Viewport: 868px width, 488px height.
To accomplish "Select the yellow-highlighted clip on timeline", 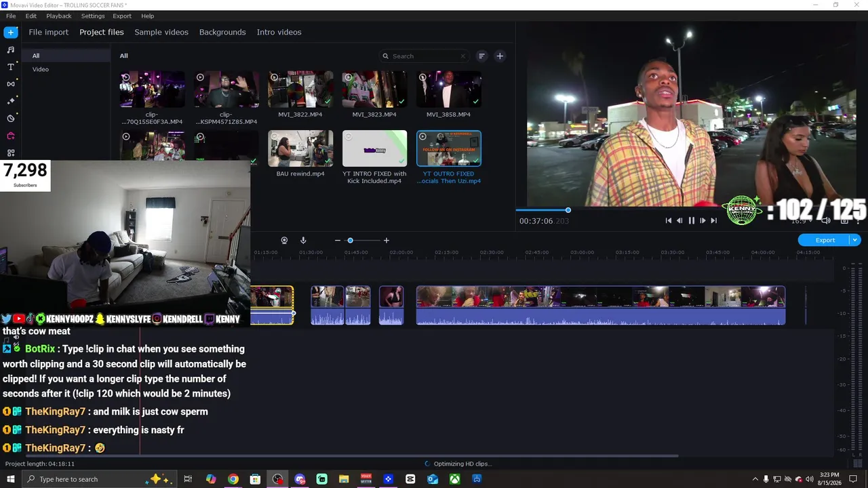I will 272,305.
